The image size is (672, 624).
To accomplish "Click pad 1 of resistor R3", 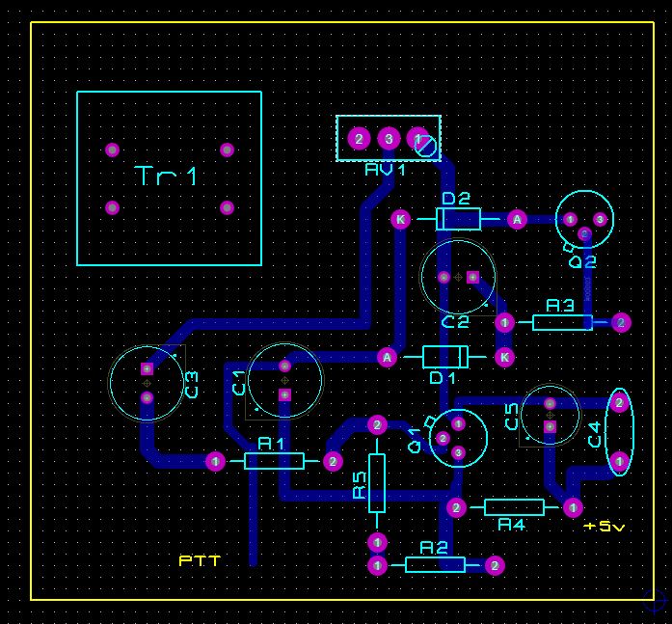I will (504, 322).
